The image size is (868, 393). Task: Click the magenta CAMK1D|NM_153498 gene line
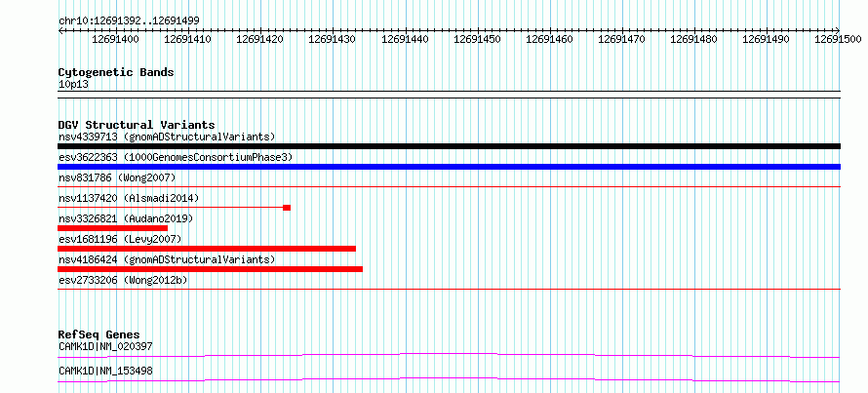(x=449, y=379)
